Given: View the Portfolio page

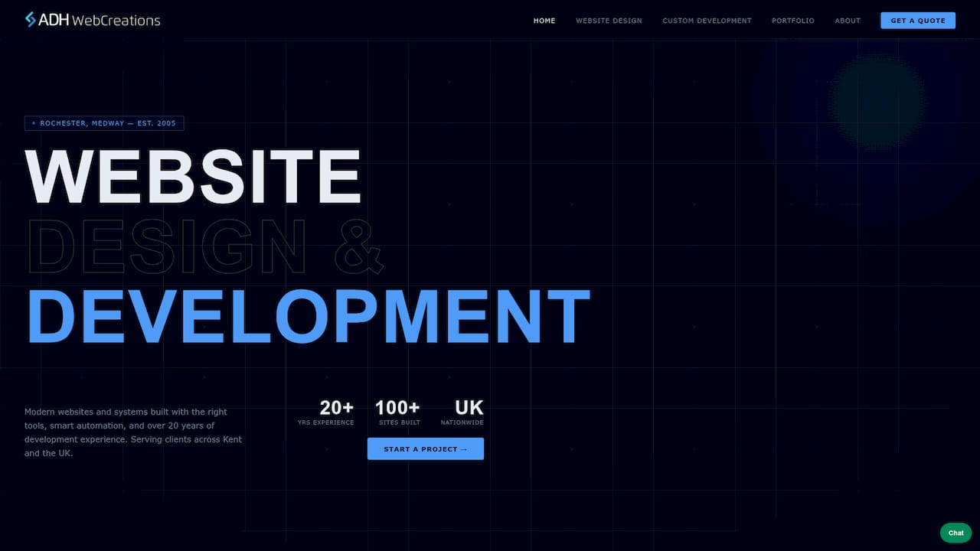Looking at the screenshot, I should click(x=793, y=21).
